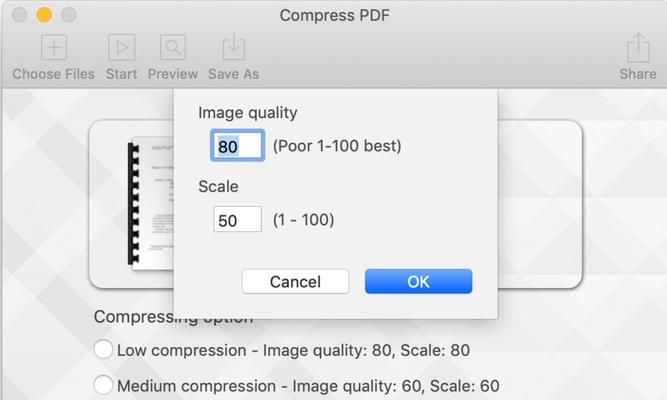667x400 pixels.
Task: Click the Compress PDF window title
Action: [x=334, y=15]
